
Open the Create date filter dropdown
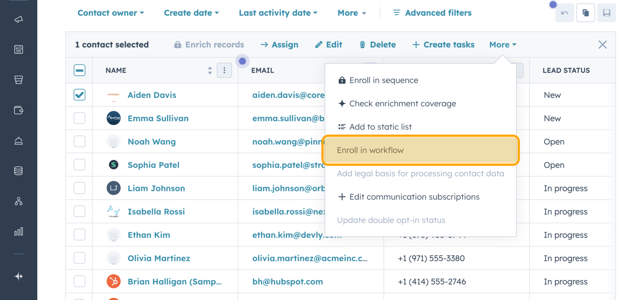(191, 13)
